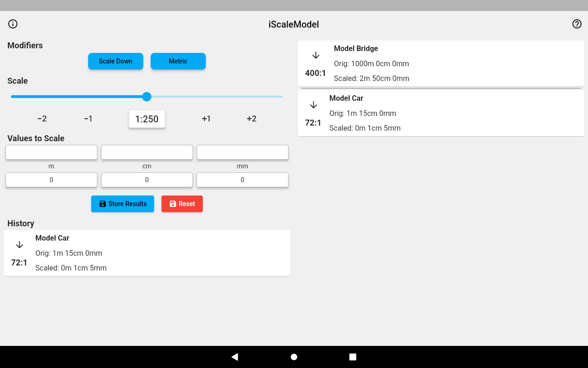The height and width of the screenshot is (368, 588).
Task: Open the Model Bridge card
Action: click(x=441, y=63)
